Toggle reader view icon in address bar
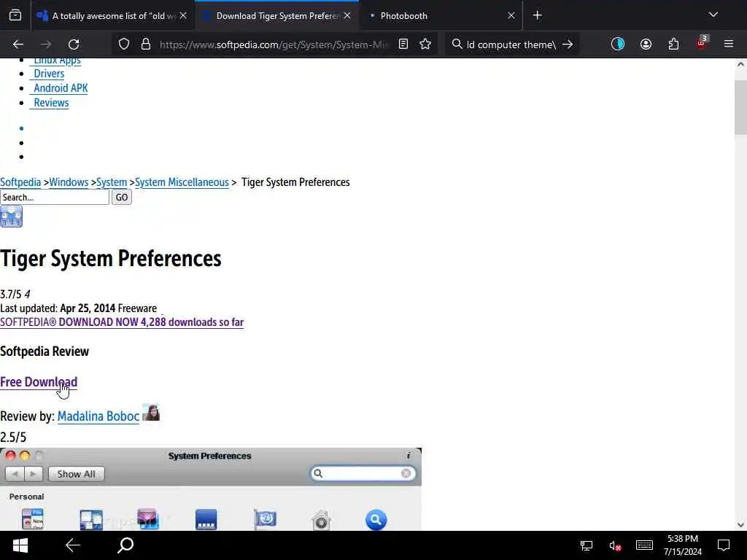 pos(403,44)
